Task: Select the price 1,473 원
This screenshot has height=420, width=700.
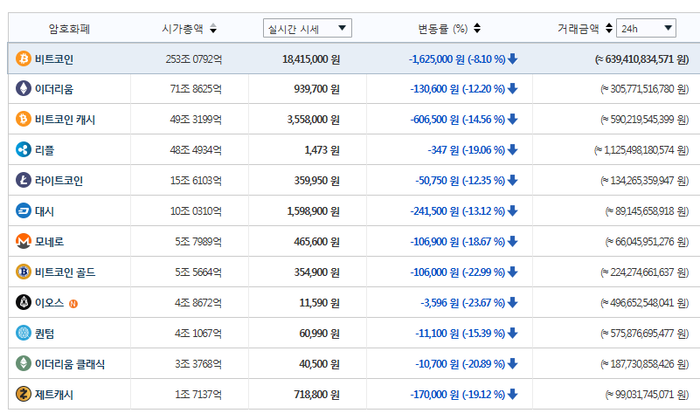Action: click(x=322, y=150)
